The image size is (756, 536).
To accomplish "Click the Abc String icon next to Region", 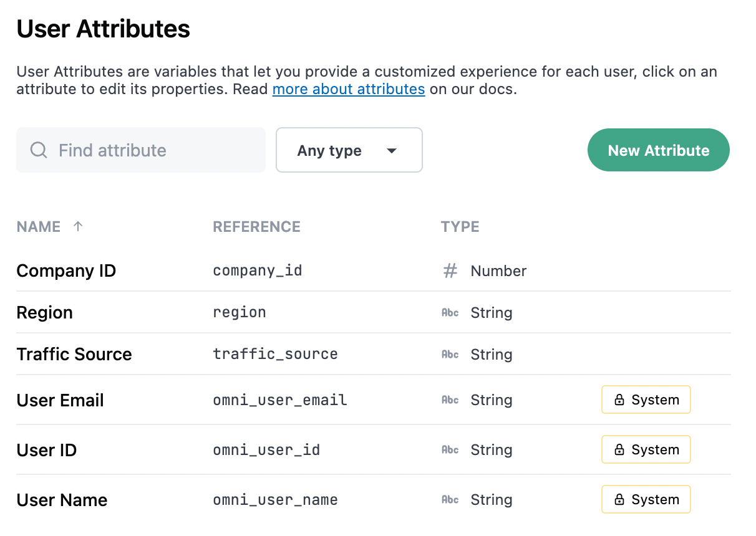I will coord(450,312).
